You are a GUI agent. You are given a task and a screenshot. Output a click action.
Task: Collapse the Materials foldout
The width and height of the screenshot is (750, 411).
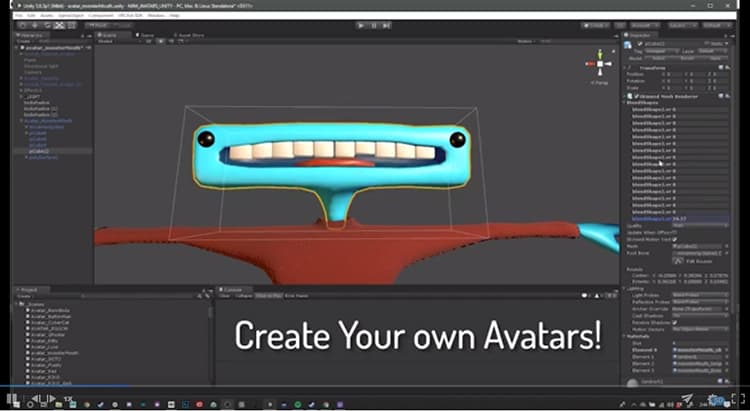coord(626,336)
